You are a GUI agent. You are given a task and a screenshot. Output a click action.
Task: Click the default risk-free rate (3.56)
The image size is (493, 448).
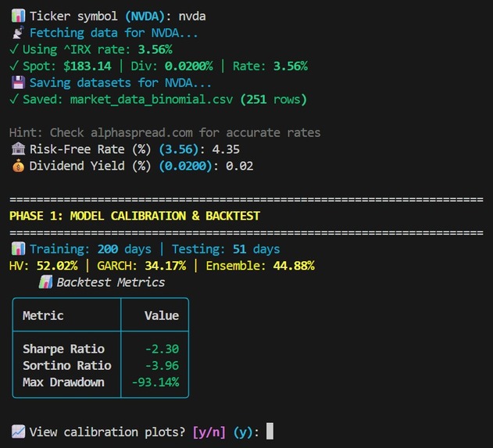[179, 149]
